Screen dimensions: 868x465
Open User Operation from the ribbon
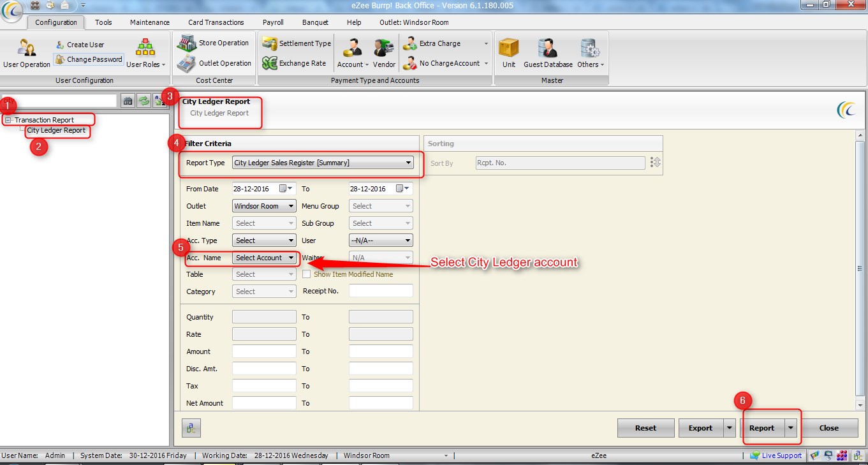pyautogui.click(x=27, y=54)
